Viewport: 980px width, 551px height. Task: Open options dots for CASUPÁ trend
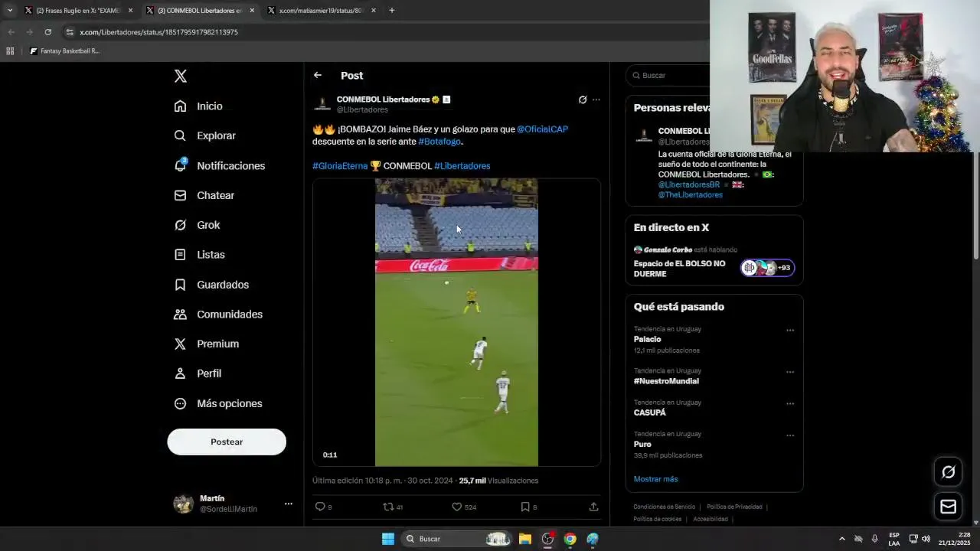pyautogui.click(x=790, y=404)
